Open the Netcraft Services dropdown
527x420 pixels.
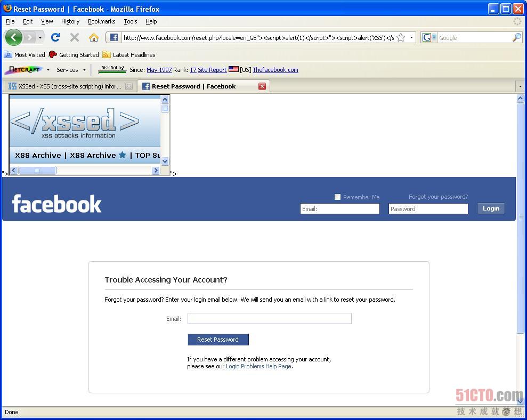pyautogui.click(x=71, y=70)
